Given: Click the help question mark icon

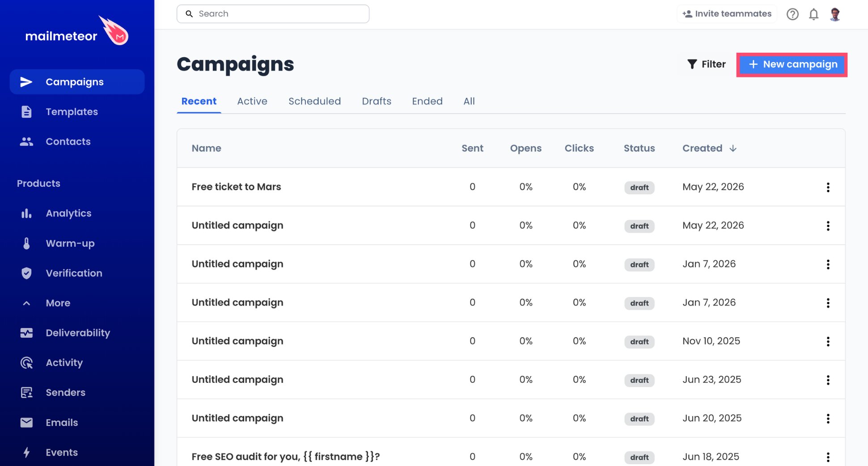Looking at the screenshot, I should [792, 14].
